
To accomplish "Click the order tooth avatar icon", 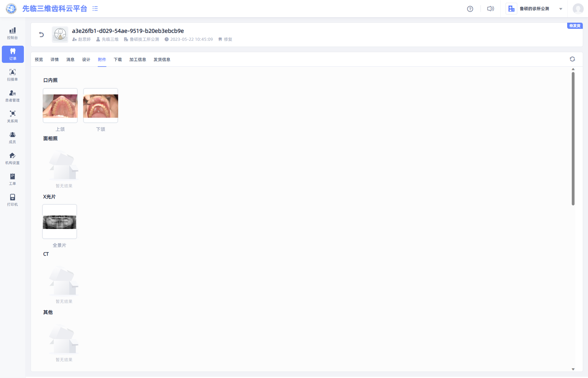I will coord(60,34).
